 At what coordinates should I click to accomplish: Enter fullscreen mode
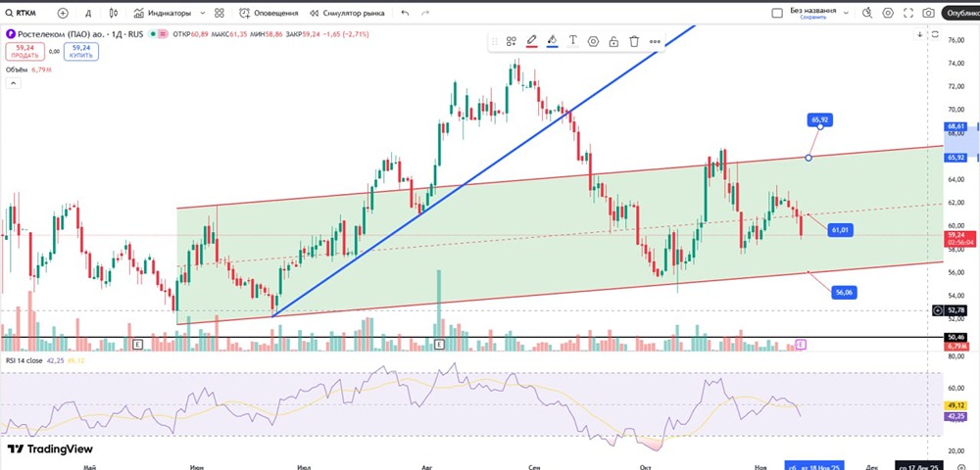pyautogui.click(x=908, y=13)
